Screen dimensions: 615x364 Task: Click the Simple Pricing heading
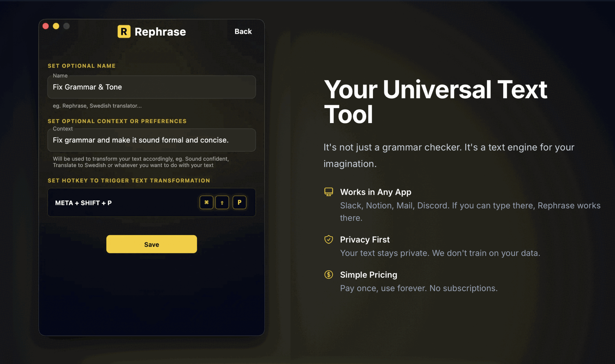click(x=368, y=275)
